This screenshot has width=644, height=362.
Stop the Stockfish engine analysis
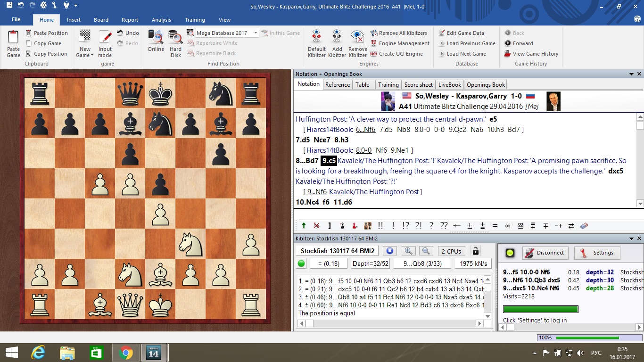pos(389,251)
